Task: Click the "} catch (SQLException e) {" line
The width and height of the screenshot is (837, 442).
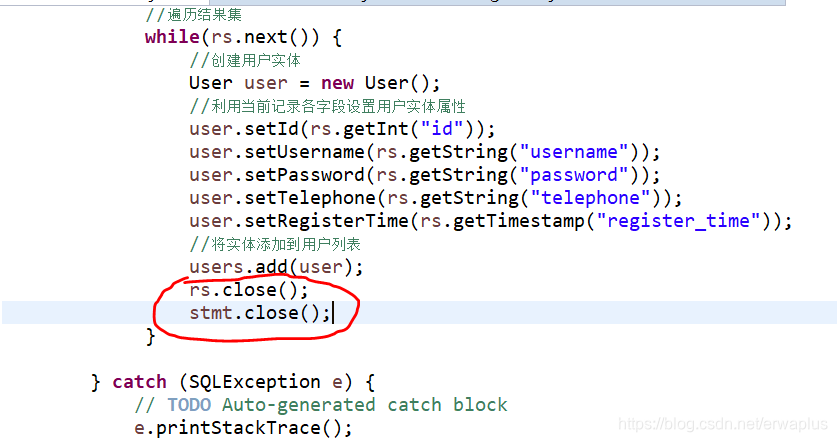Action: tap(233, 382)
